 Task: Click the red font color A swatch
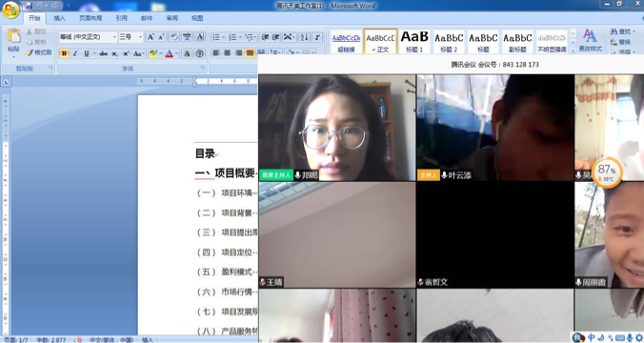170,53
